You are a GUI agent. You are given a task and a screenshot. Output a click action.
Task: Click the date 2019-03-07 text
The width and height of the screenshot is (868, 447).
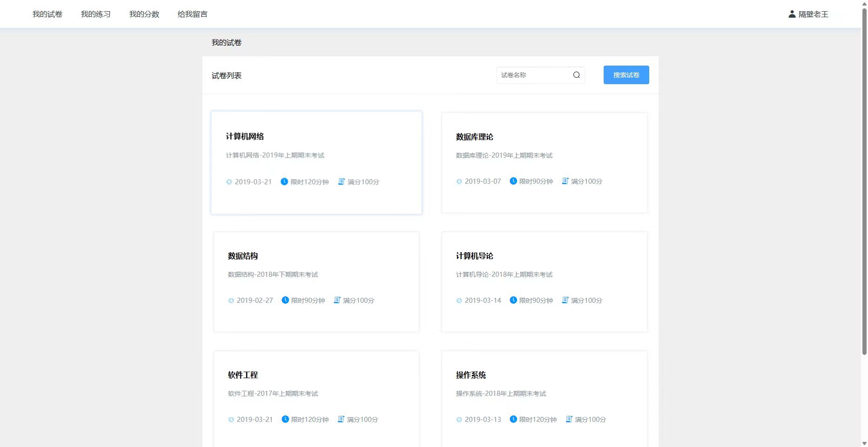click(483, 181)
